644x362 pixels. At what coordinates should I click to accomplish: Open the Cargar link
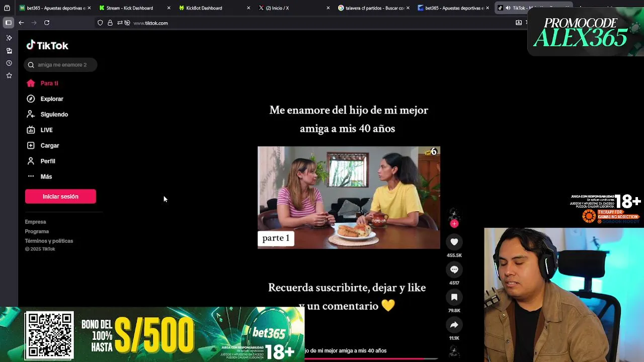(x=50, y=145)
